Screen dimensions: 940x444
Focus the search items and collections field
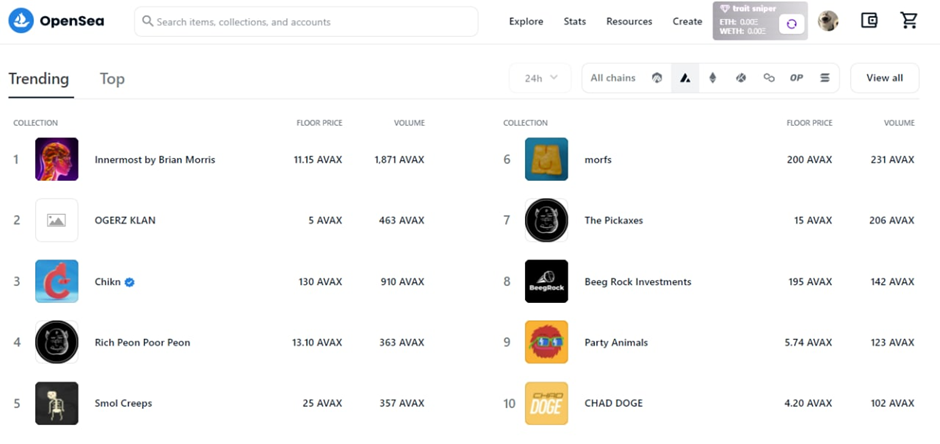coord(306,22)
